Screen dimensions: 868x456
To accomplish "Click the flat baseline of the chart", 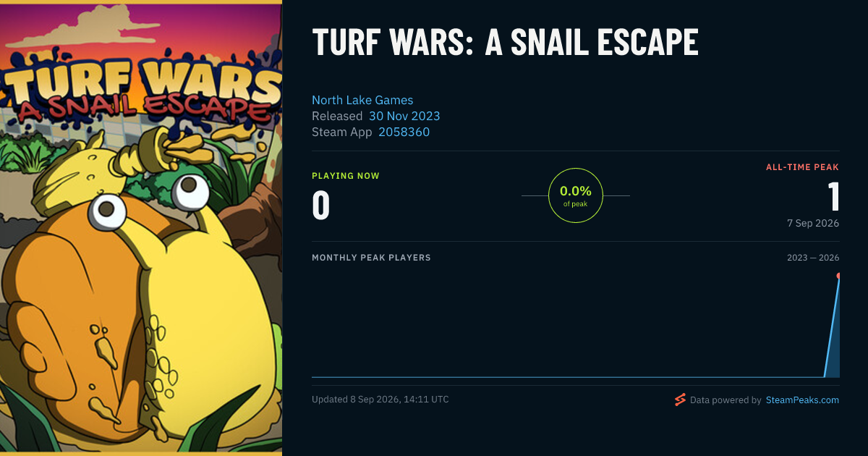I will click(x=568, y=376).
